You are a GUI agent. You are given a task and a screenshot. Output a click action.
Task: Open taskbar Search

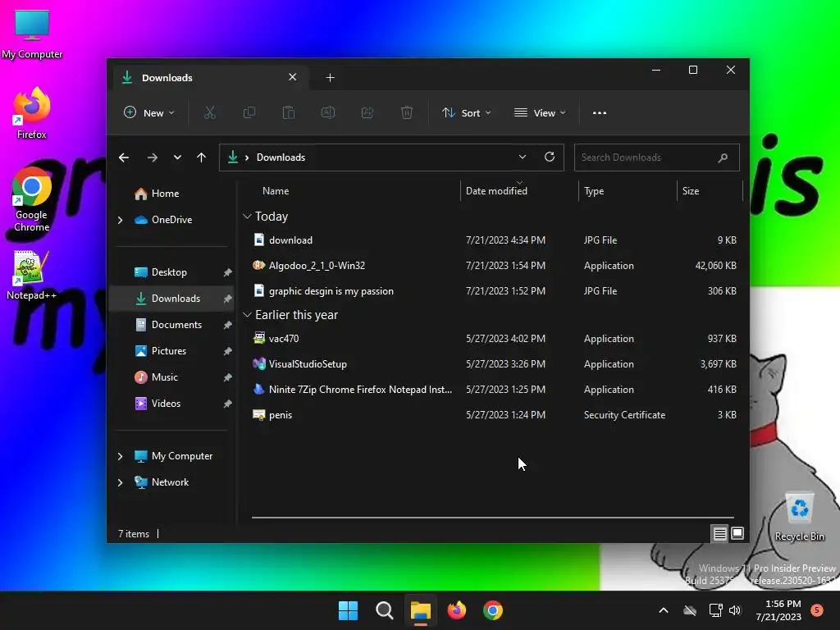(x=385, y=610)
